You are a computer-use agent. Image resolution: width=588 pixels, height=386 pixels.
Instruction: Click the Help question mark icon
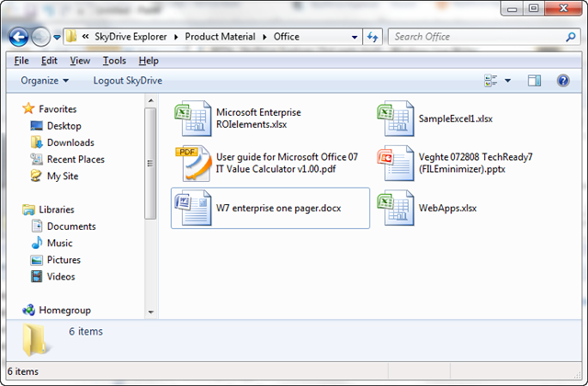[561, 81]
